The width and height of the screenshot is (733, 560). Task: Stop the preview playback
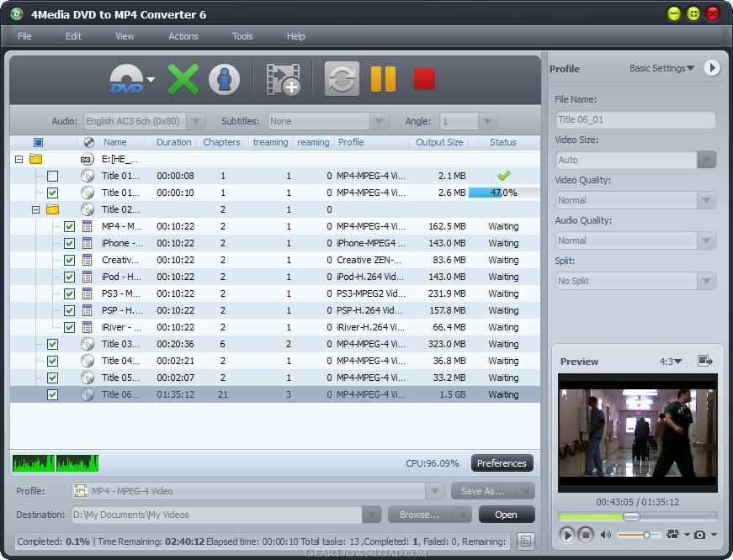(585, 534)
